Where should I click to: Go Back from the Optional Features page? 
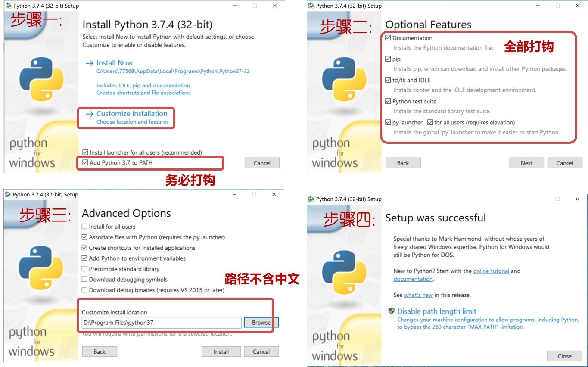click(403, 163)
